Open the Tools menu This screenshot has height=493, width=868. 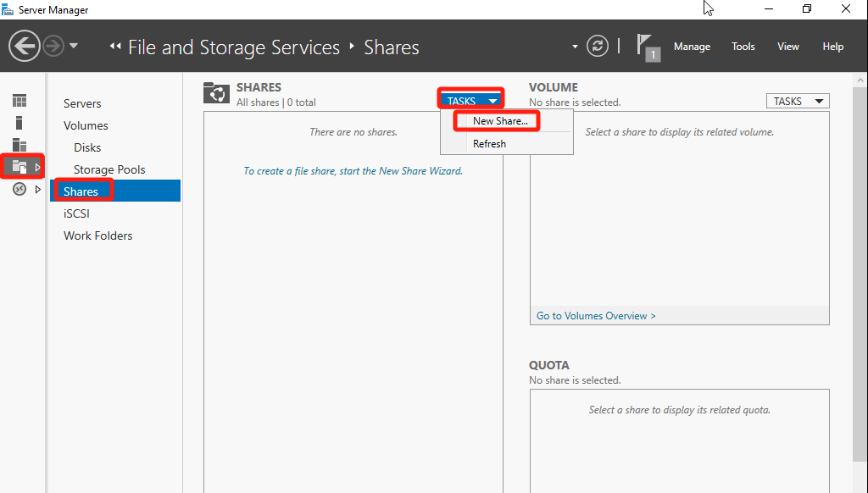(x=743, y=47)
